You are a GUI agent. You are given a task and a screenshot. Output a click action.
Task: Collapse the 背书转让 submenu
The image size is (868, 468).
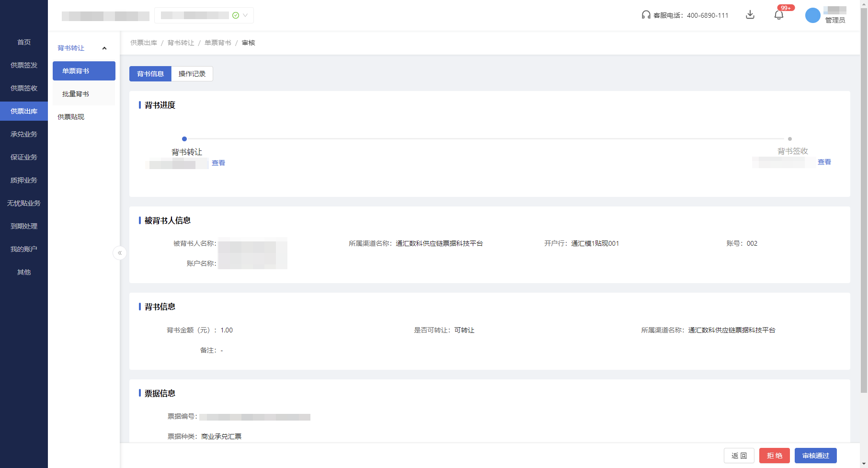coord(104,48)
